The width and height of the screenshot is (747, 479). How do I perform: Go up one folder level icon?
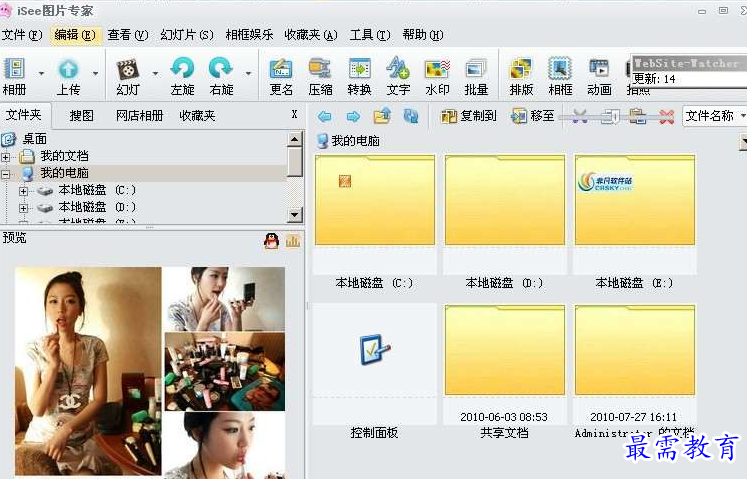[382, 116]
